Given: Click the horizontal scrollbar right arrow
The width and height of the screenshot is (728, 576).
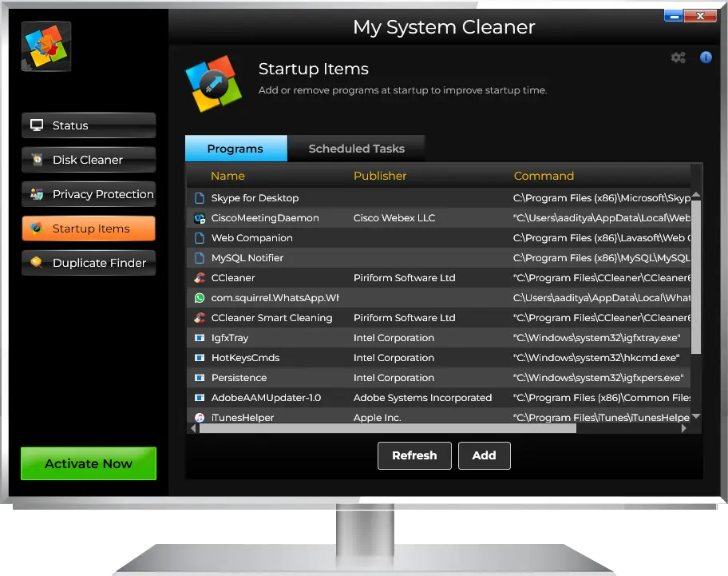Looking at the screenshot, I should pyautogui.click(x=684, y=428).
